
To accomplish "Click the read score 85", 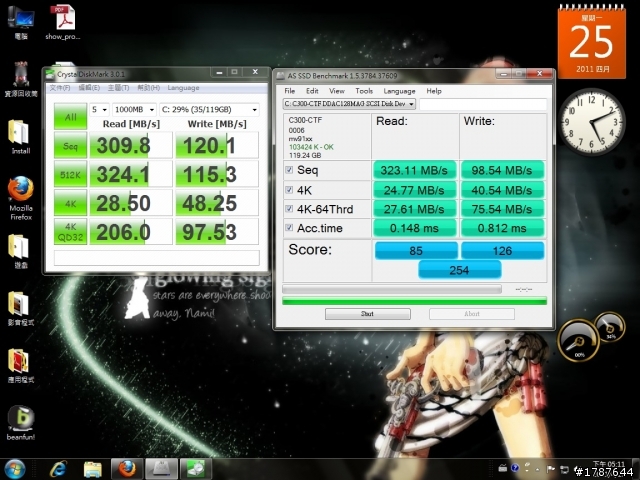I will point(416,250).
